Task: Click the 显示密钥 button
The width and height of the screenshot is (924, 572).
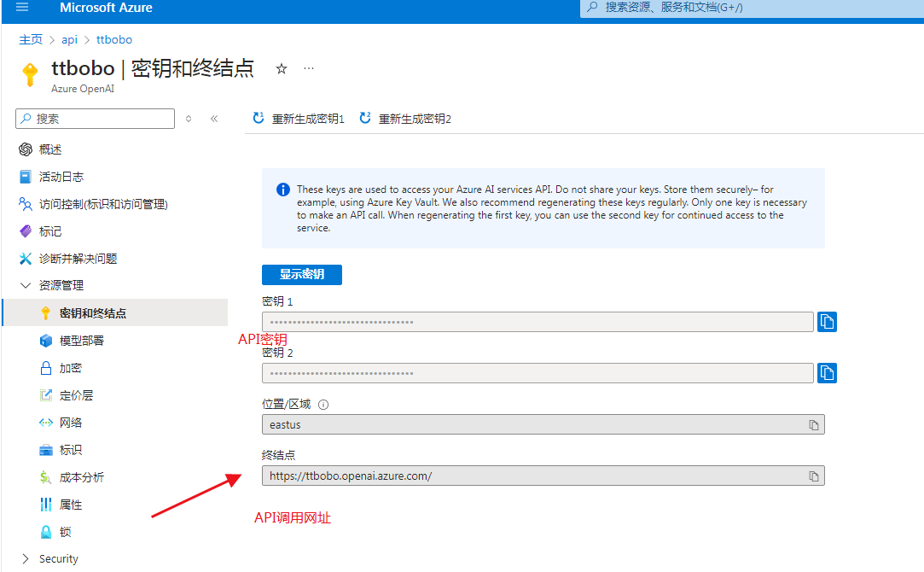Action: click(x=302, y=274)
